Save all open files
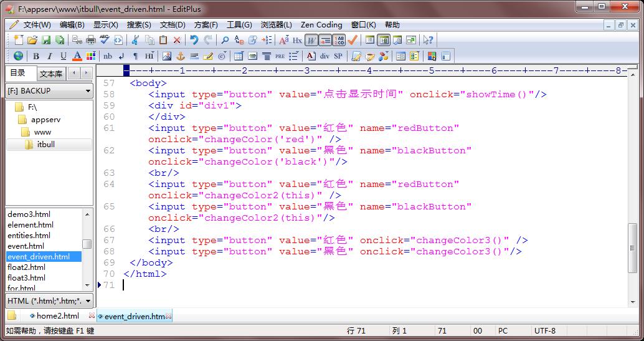The image size is (644, 341). click(60, 40)
